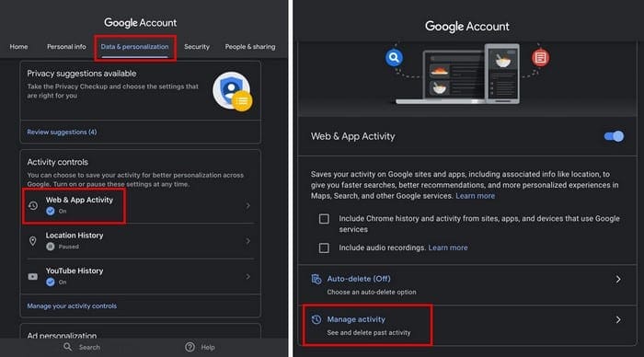The image size is (644, 357).
Task: Click the Privacy suggestions available heading
Action: click(x=82, y=74)
